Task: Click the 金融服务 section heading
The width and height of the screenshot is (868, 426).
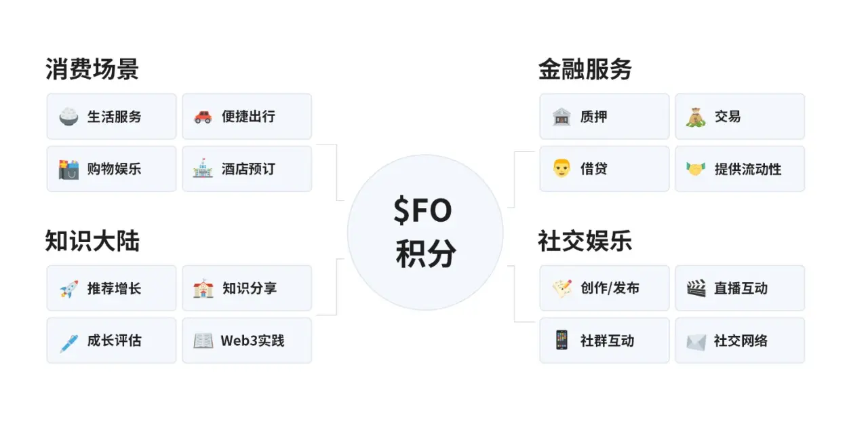Action: pos(585,69)
